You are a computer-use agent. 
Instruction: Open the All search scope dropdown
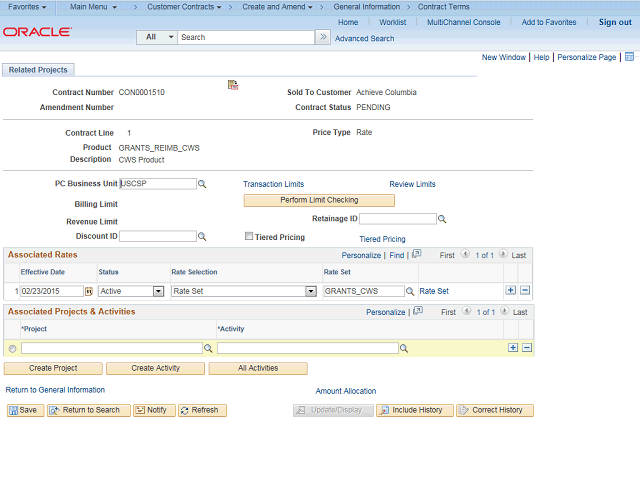[x=157, y=37]
